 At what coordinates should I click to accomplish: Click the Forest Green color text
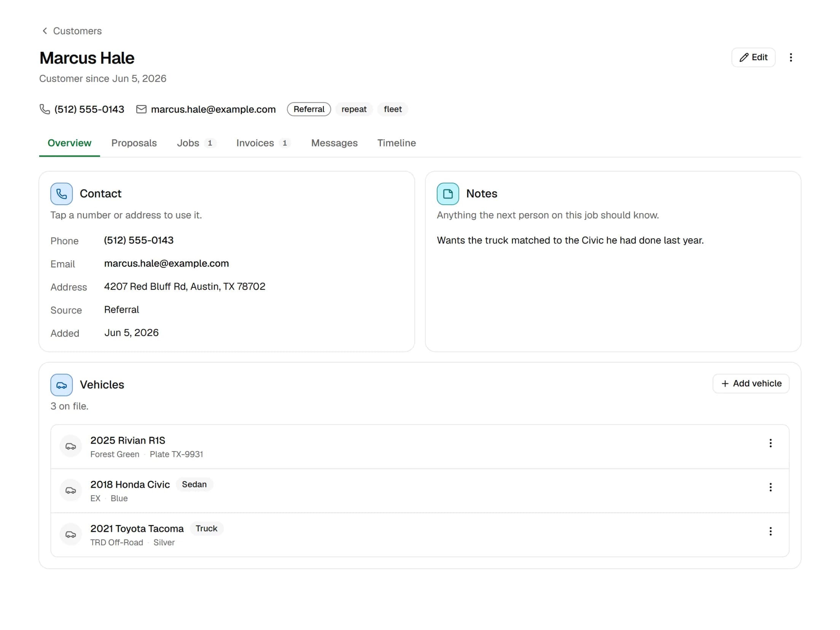point(115,454)
